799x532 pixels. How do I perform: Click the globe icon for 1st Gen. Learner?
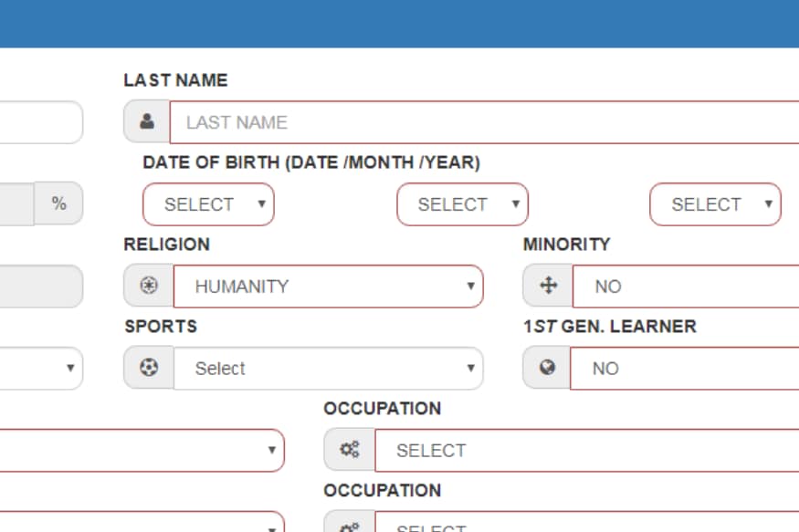(547, 368)
